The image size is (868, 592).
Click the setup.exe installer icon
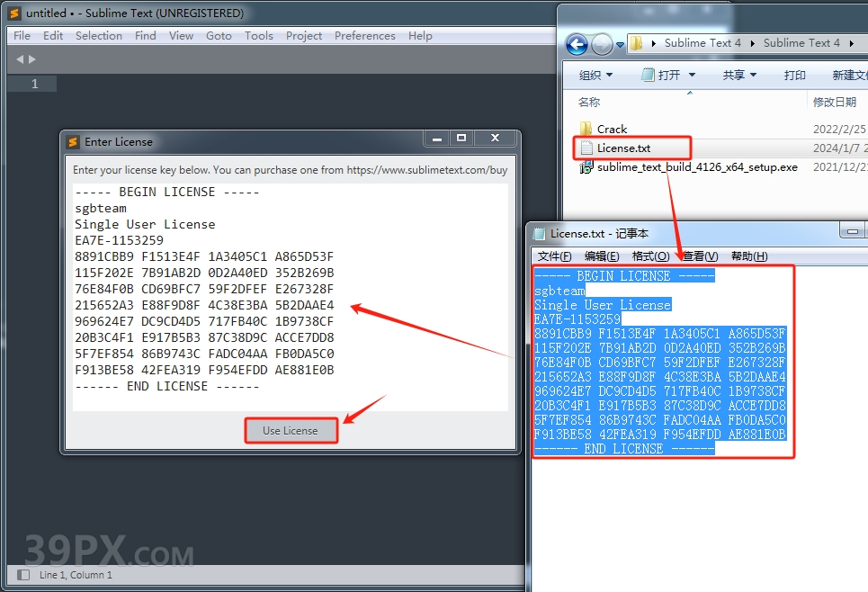click(x=586, y=166)
